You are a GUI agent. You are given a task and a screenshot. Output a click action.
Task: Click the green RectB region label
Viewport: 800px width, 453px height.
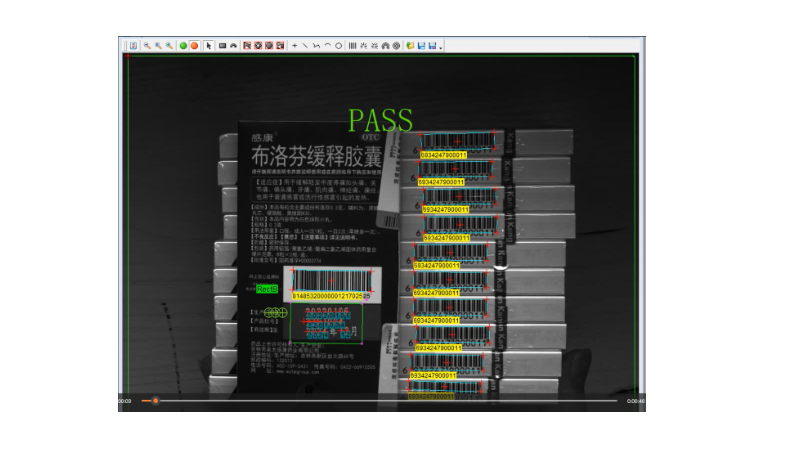[267, 289]
